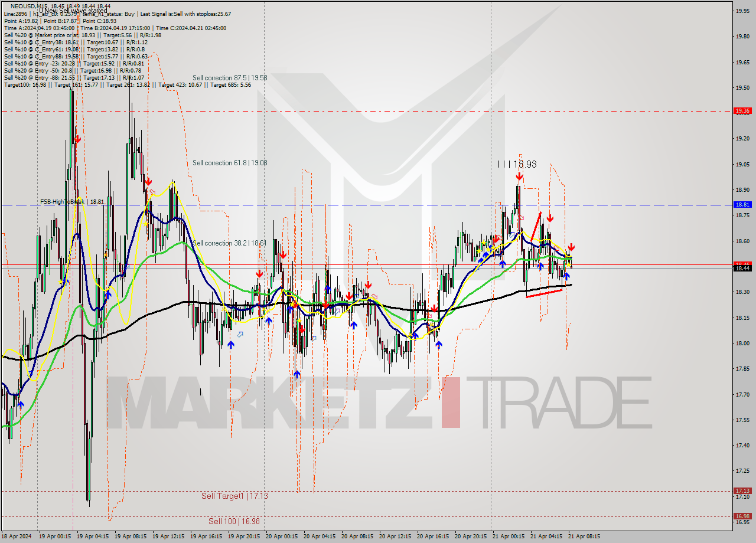Viewport: 756px width, 543px height.
Task: Click the '20 Apr 00:15' time label
Action: (282, 537)
